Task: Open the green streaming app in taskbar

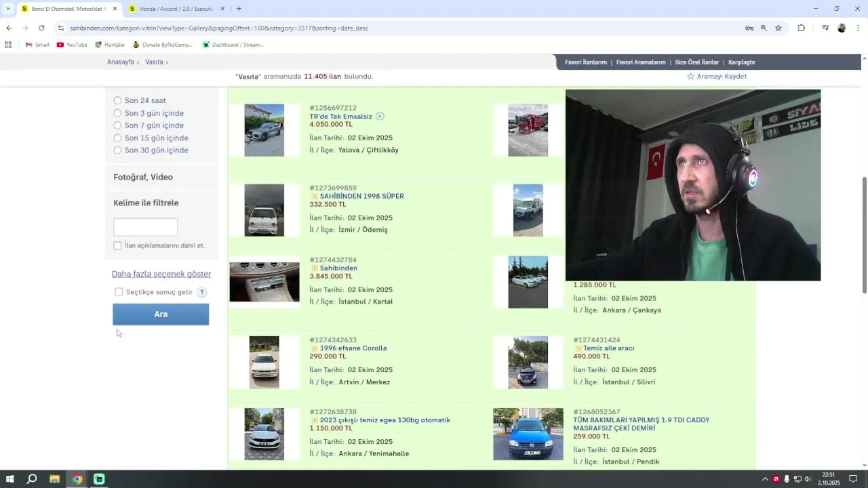Action: pos(99,479)
